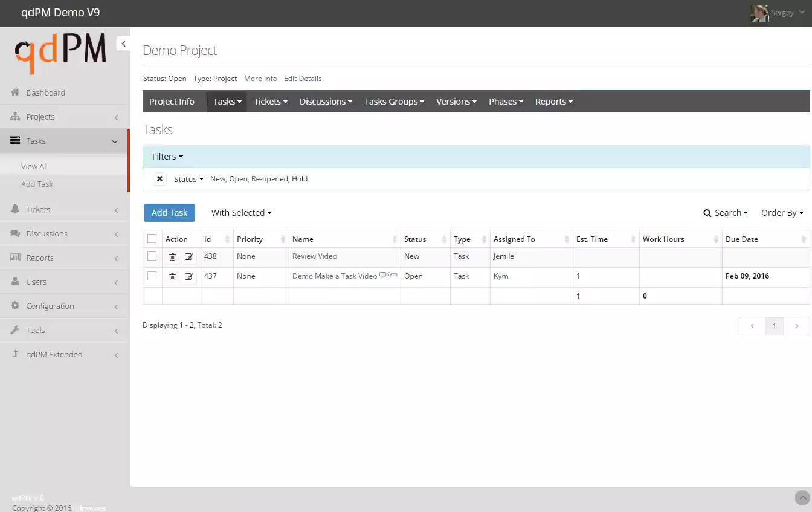The image size is (812, 512).
Task: Open the Filters dropdown
Action: point(167,156)
